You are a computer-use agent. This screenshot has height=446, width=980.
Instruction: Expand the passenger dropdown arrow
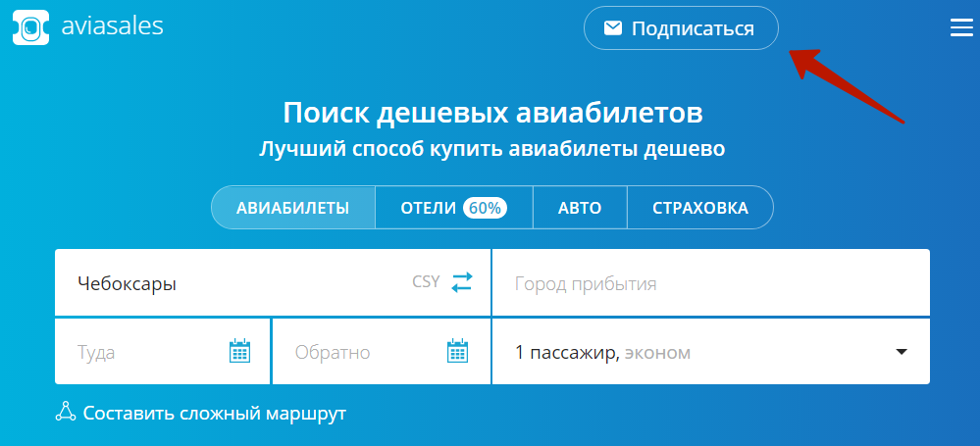[902, 352]
